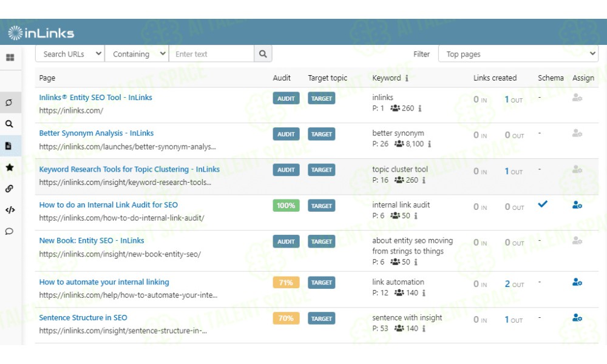This screenshot has width=607, height=364.
Task: Click 2 OUT links for automate internal linking
Action: pyautogui.click(x=515, y=284)
